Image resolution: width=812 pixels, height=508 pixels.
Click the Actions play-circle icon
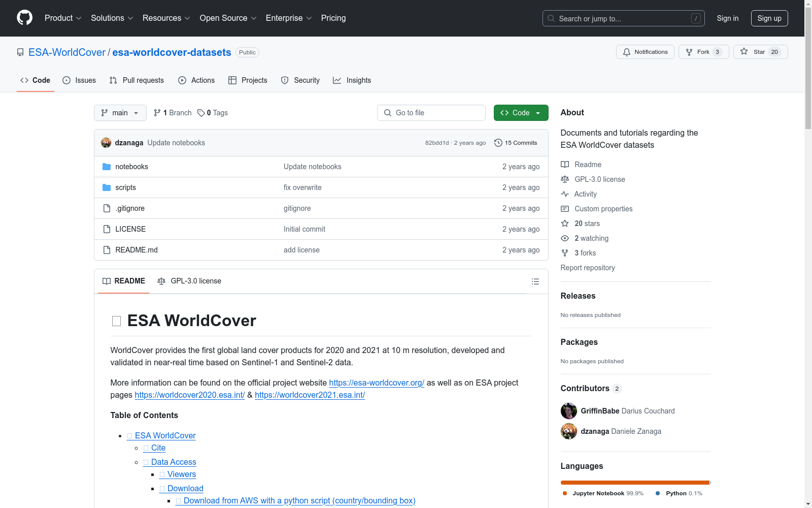[182, 80]
